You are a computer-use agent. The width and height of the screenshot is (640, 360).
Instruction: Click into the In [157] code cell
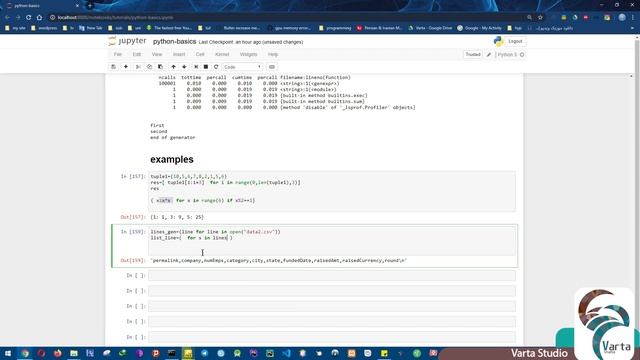[332, 191]
